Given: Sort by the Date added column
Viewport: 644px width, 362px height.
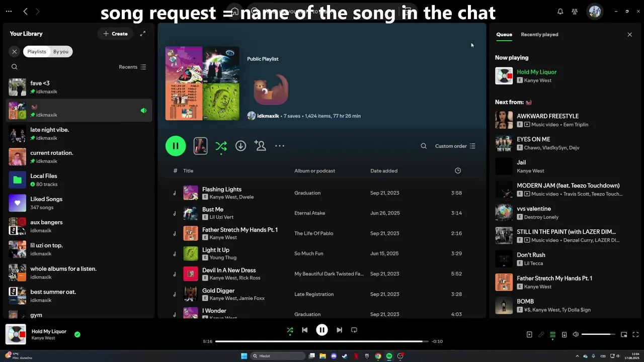Looking at the screenshot, I should [x=384, y=171].
